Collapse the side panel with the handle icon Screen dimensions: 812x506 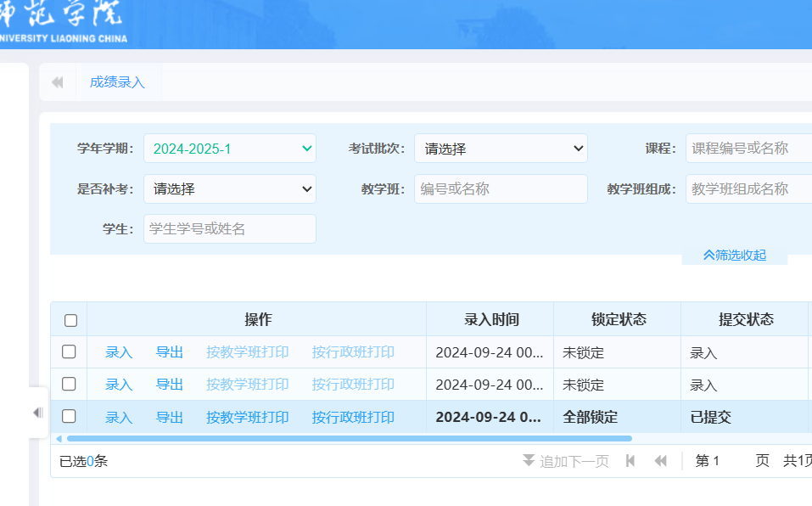click(38, 413)
